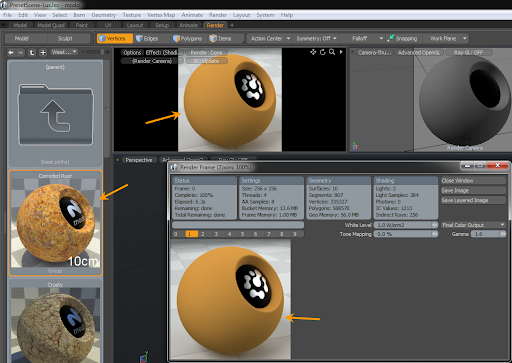The image size is (512, 363).
Task: Click the Tone Mapping value field
Action: click(x=403, y=234)
